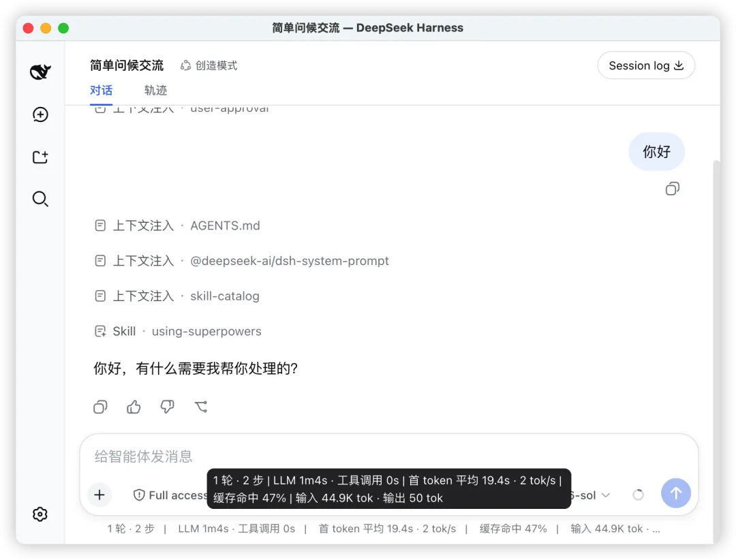Viewport: 736px width, 560px height.
Task: Open the Skill using-superpowers row
Action: click(178, 331)
